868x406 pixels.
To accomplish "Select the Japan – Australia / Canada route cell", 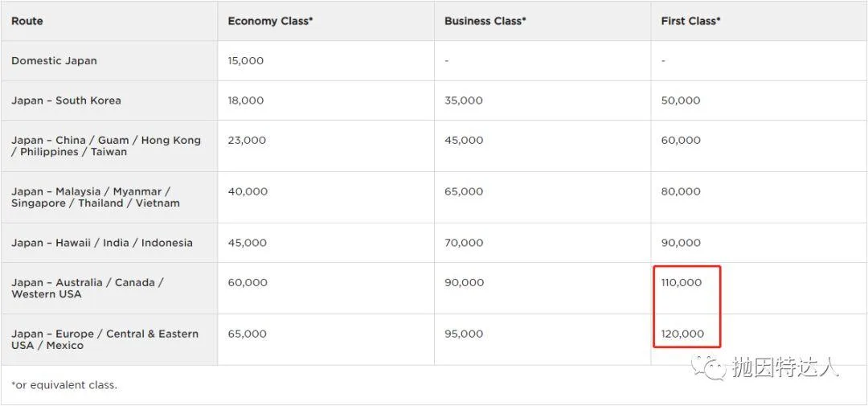I will pyautogui.click(x=87, y=288).
